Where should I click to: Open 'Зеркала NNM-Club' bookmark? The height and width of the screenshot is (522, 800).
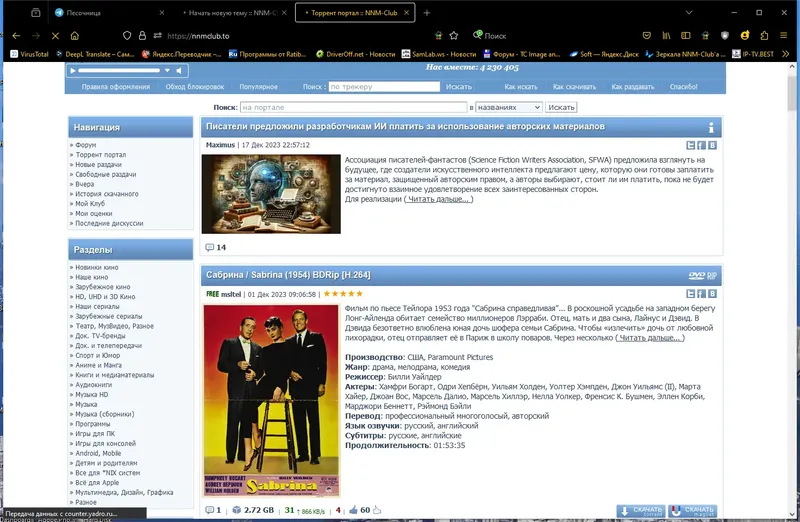[x=685, y=54]
